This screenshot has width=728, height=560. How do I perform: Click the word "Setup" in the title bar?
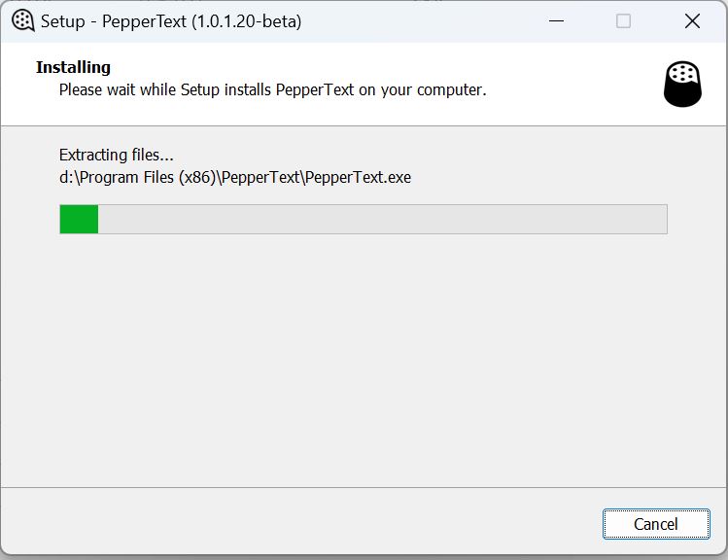coord(62,21)
